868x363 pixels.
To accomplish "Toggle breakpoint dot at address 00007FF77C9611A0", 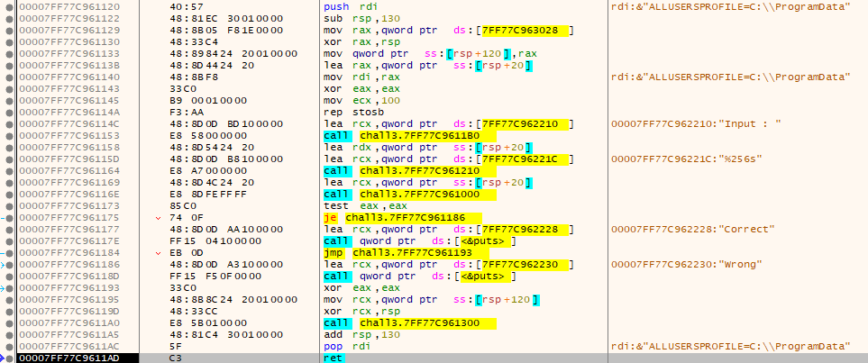I will pos(9,323).
